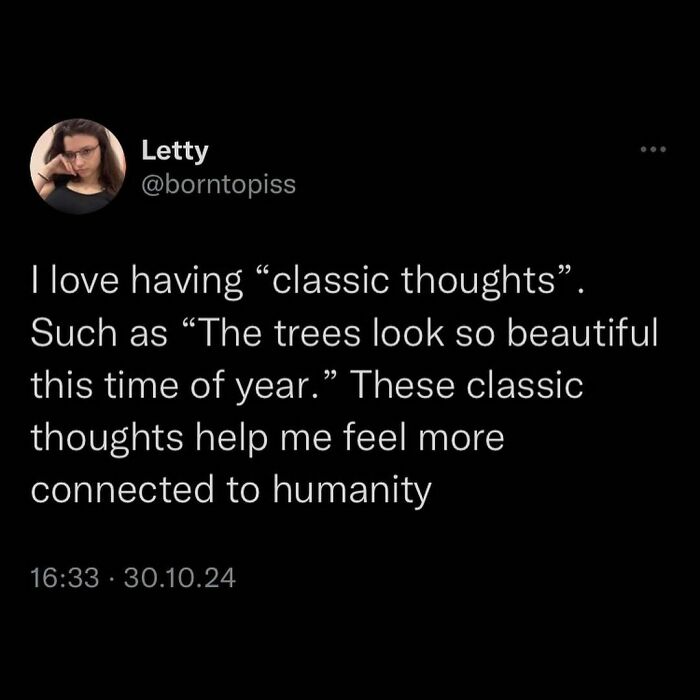Viewport: 700px width, 700px height.
Task: Click the words "help me feel more"
Action: click(x=350, y=438)
